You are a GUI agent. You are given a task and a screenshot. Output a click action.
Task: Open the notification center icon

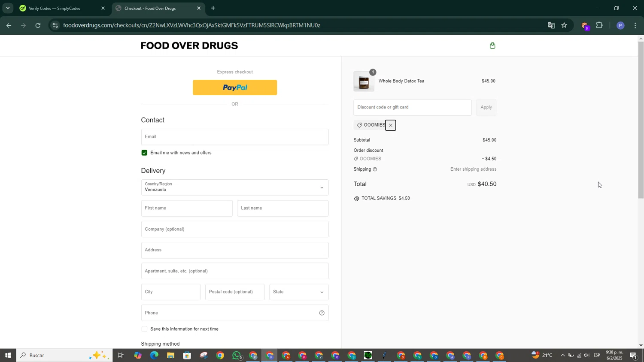(x=634, y=355)
